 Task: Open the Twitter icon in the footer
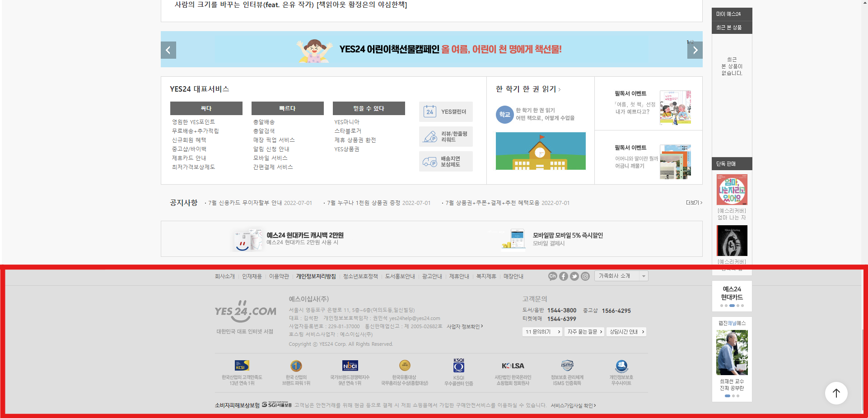click(574, 276)
